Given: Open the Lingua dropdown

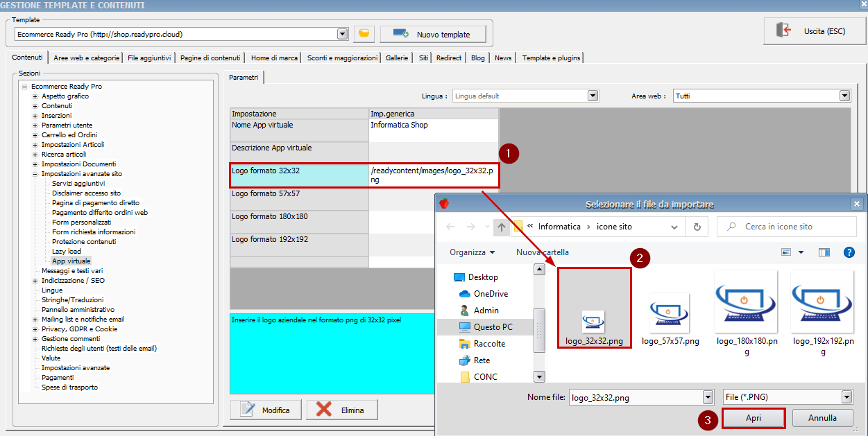Looking at the screenshot, I should pos(593,96).
